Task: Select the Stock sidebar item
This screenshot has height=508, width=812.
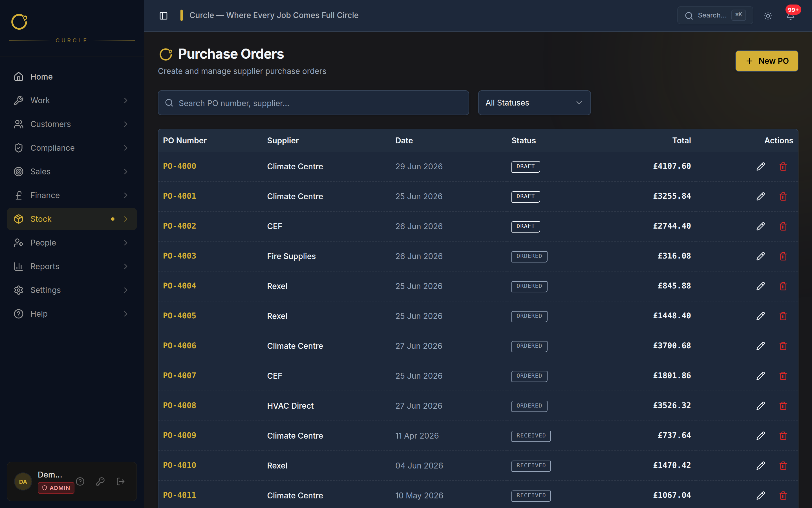Action: (x=72, y=219)
